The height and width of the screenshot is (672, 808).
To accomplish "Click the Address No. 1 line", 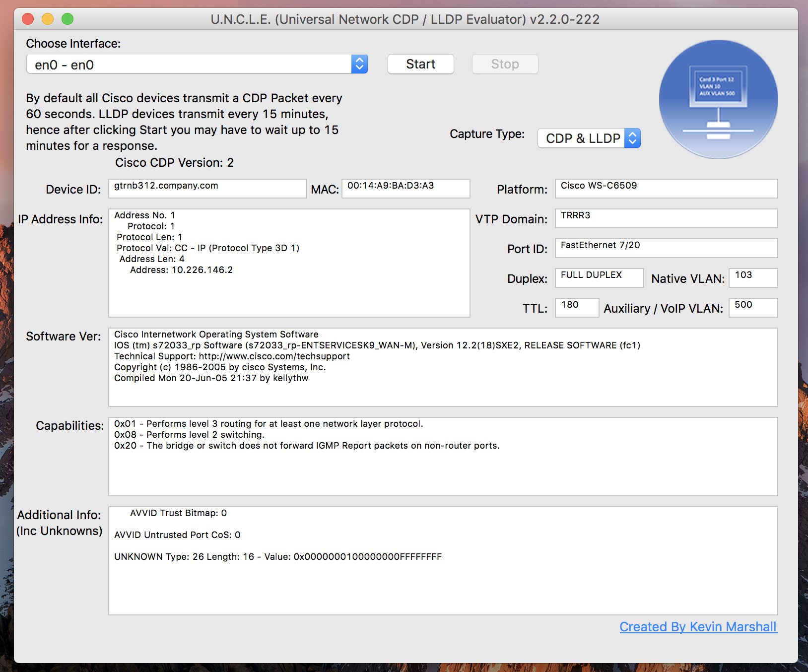I will tap(144, 215).
